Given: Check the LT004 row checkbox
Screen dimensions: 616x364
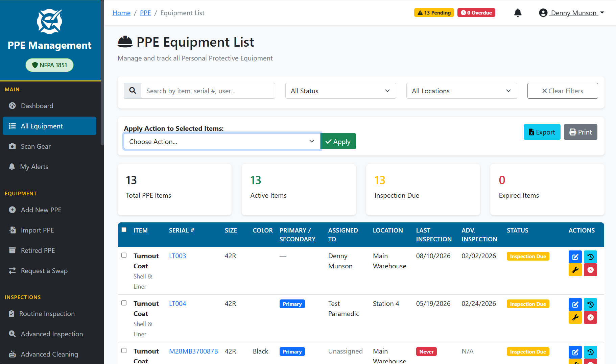Looking at the screenshot, I should [124, 303].
